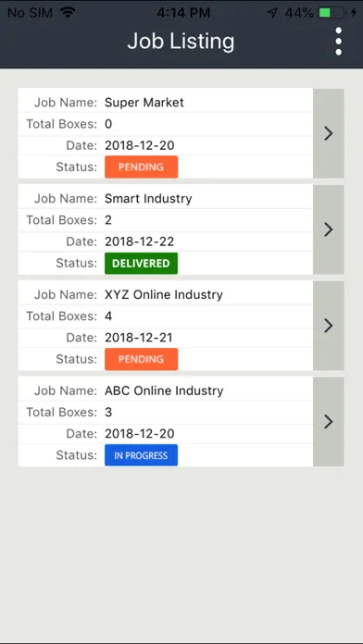Tap the Wi-Fi status bar icon

(x=68, y=13)
